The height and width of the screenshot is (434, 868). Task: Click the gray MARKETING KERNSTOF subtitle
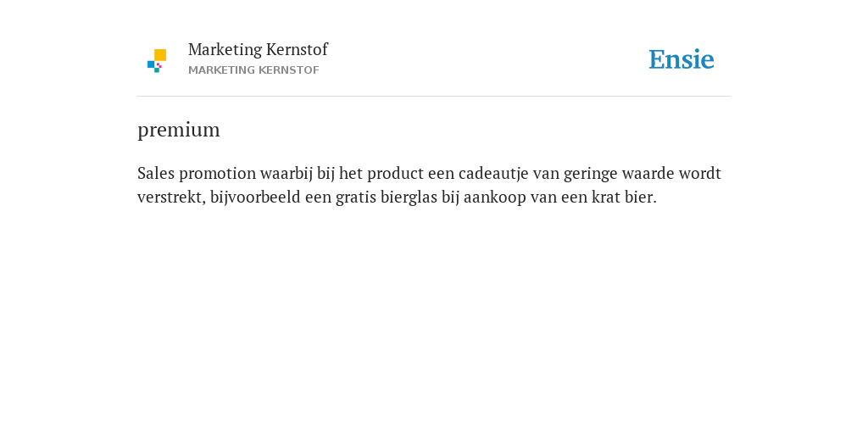pyautogui.click(x=253, y=70)
